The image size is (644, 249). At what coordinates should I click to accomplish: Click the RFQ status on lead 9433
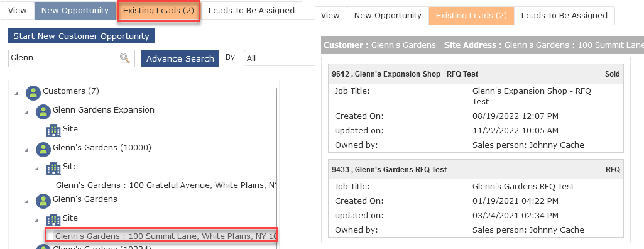[613, 170]
